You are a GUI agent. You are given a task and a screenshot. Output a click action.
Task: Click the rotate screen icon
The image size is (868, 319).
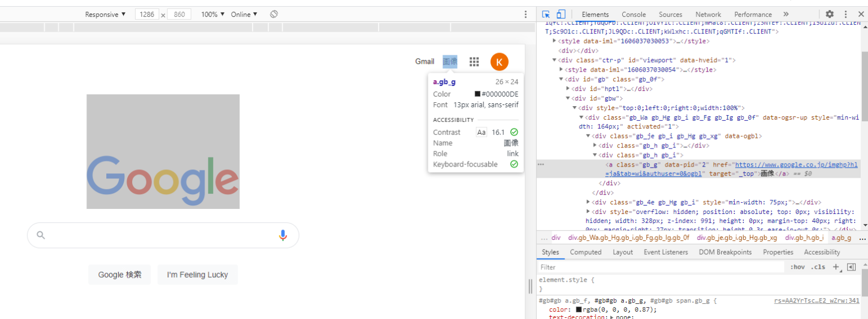tap(274, 14)
